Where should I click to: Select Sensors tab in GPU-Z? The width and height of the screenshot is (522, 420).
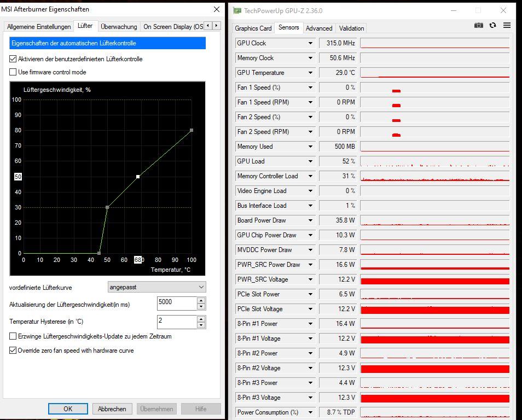288,27
